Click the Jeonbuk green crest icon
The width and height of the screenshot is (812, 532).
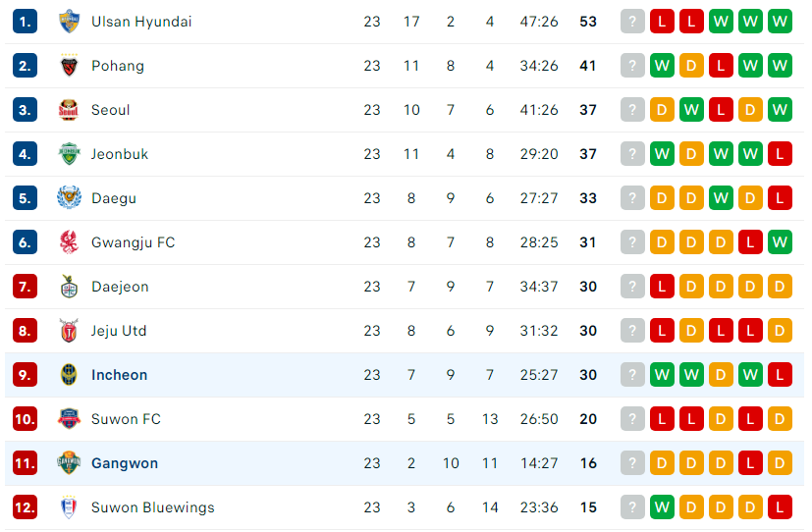(x=69, y=154)
